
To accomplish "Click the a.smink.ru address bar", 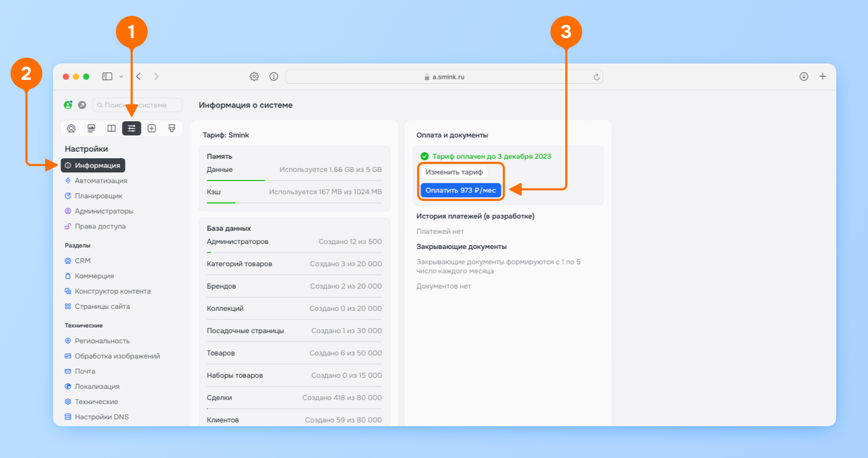I will coord(444,77).
